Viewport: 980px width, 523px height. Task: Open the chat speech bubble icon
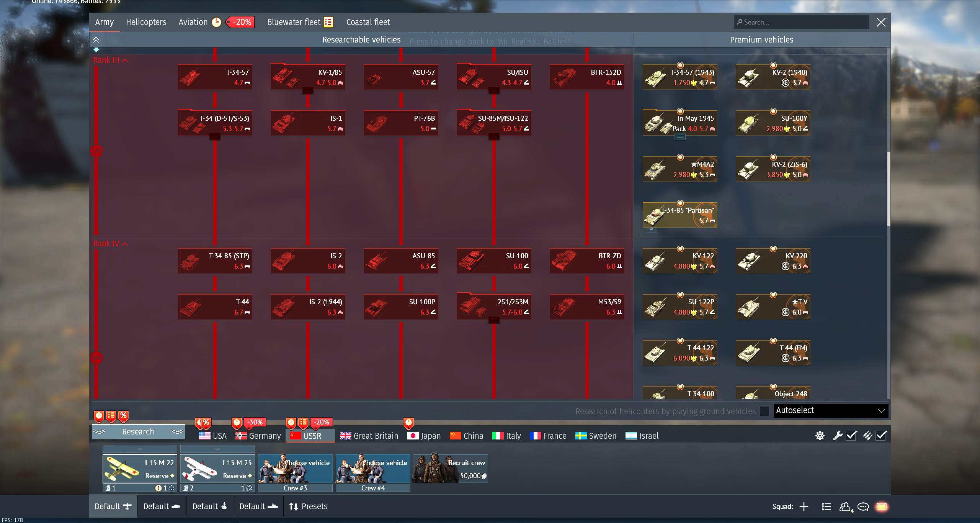point(863,507)
